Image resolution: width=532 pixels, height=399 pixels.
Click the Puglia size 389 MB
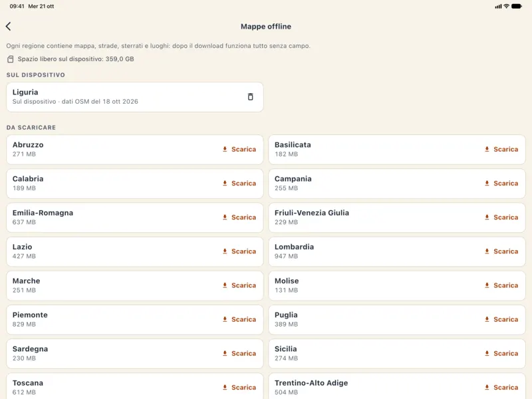tap(287, 324)
